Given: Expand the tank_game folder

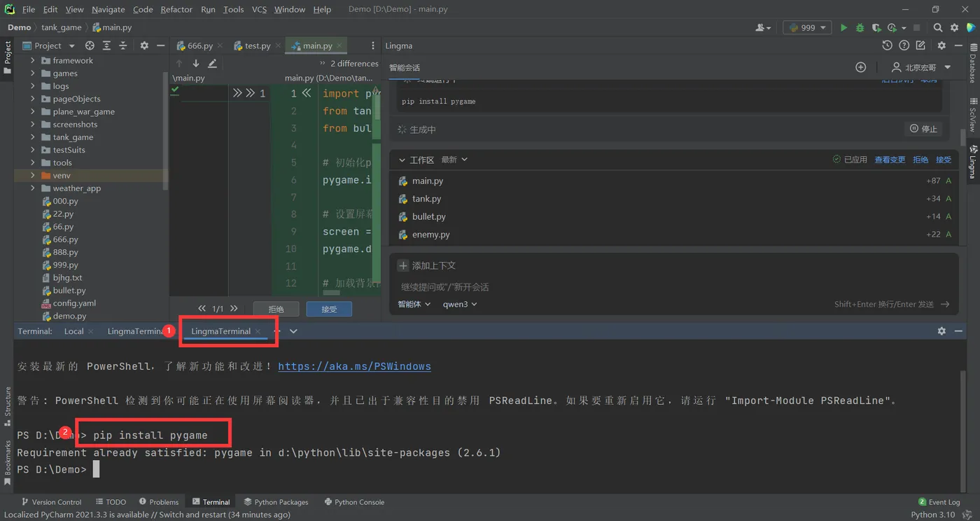Looking at the screenshot, I should pyautogui.click(x=33, y=137).
